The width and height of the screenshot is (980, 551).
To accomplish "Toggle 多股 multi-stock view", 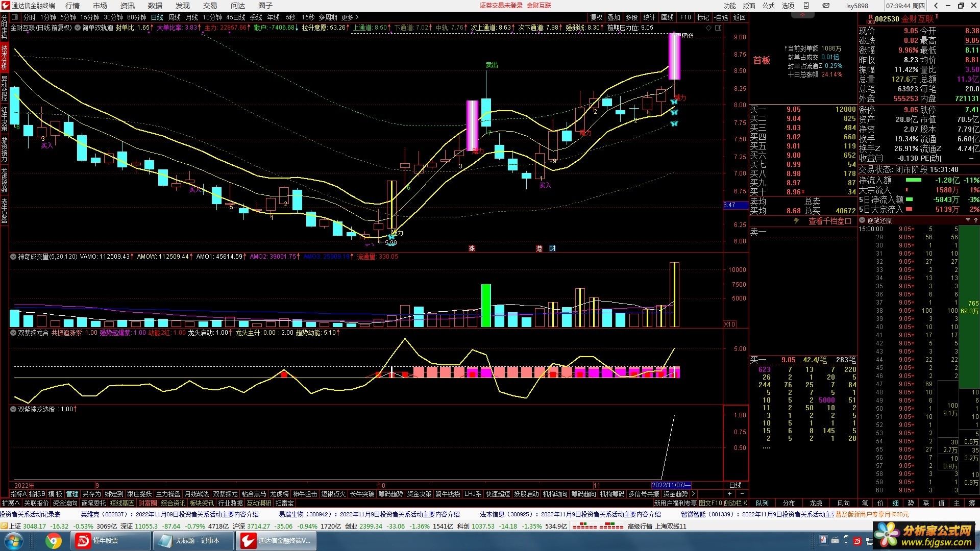I will (631, 17).
